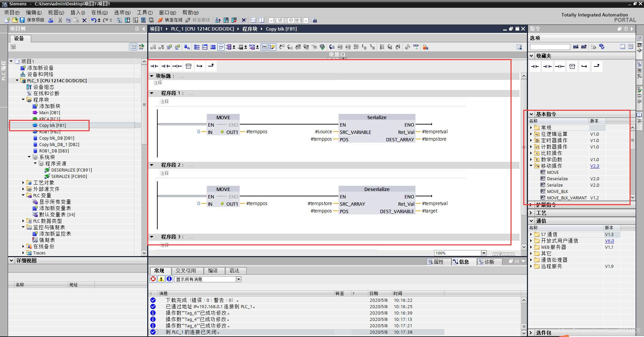This screenshot has width=644, height=337.
Task: Click the V6.0 version link
Action: click(609, 241)
